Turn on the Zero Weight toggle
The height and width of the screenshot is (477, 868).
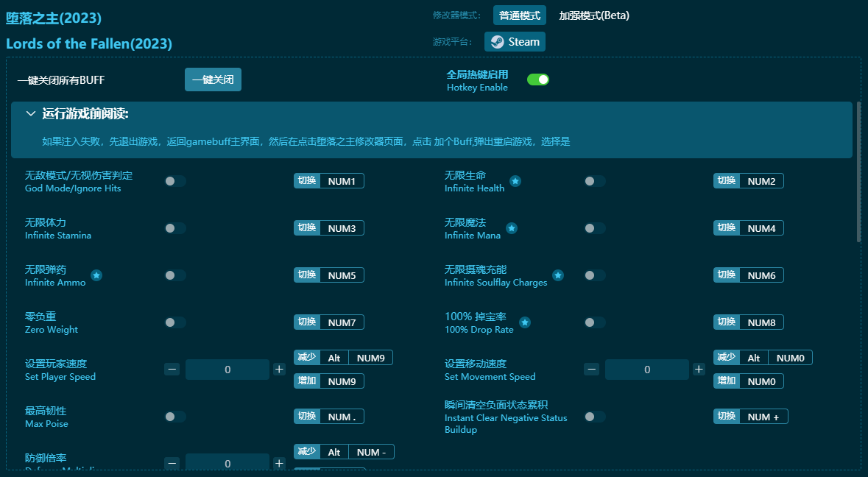point(174,322)
